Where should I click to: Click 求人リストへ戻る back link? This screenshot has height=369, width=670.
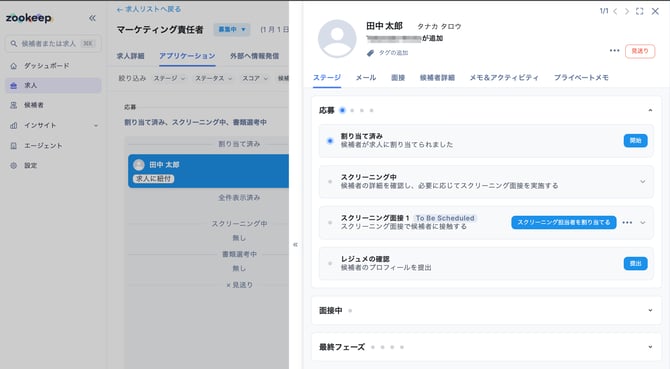pyautogui.click(x=149, y=9)
